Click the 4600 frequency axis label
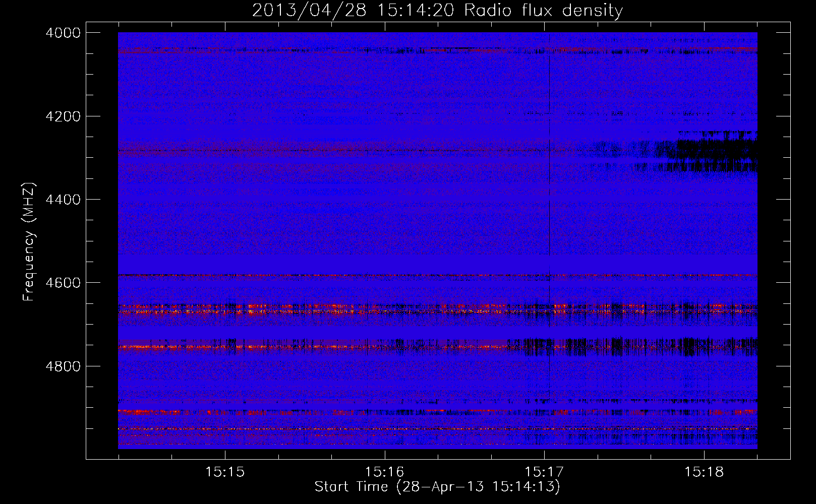Image resolution: width=816 pixels, height=504 pixels. 63,283
